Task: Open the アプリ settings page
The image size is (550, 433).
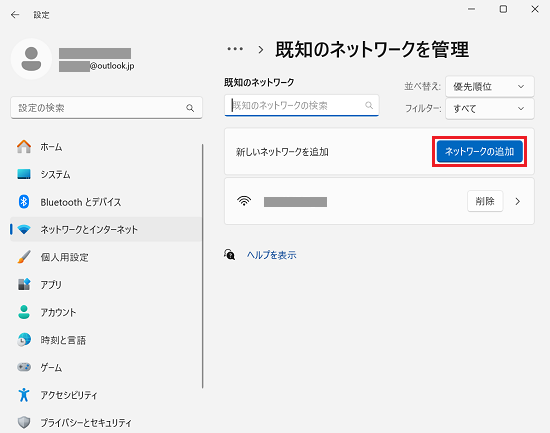Action: point(106,284)
